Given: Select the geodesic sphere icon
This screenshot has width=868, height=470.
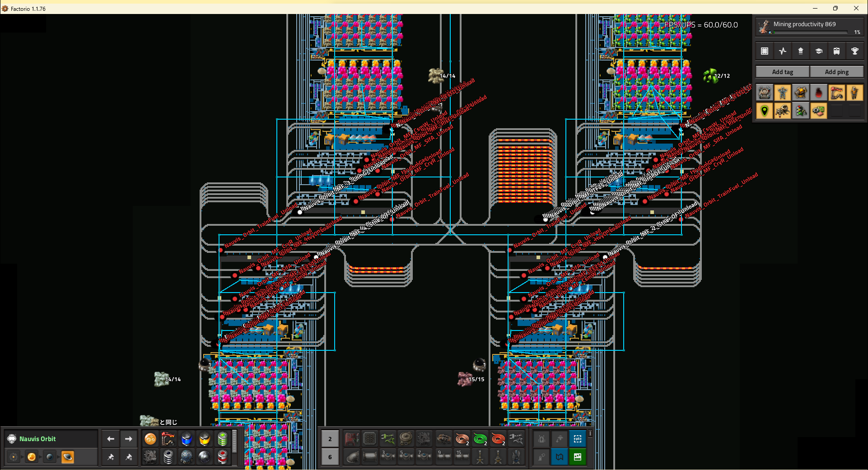Looking at the screenshot, I should [187, 457].
